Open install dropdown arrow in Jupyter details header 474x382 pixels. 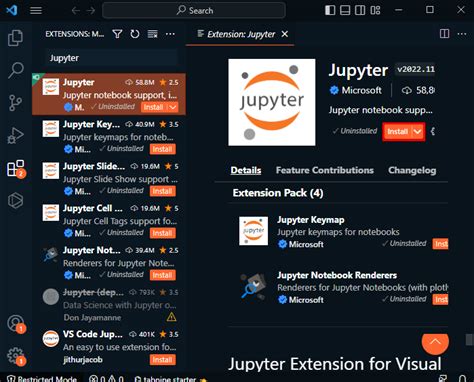coord(417,132)
